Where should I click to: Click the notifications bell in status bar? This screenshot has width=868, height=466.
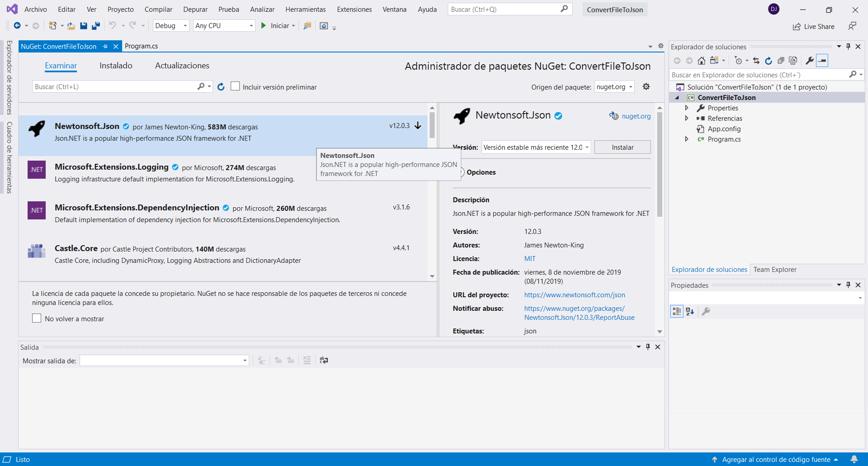(x=854, y=459)
